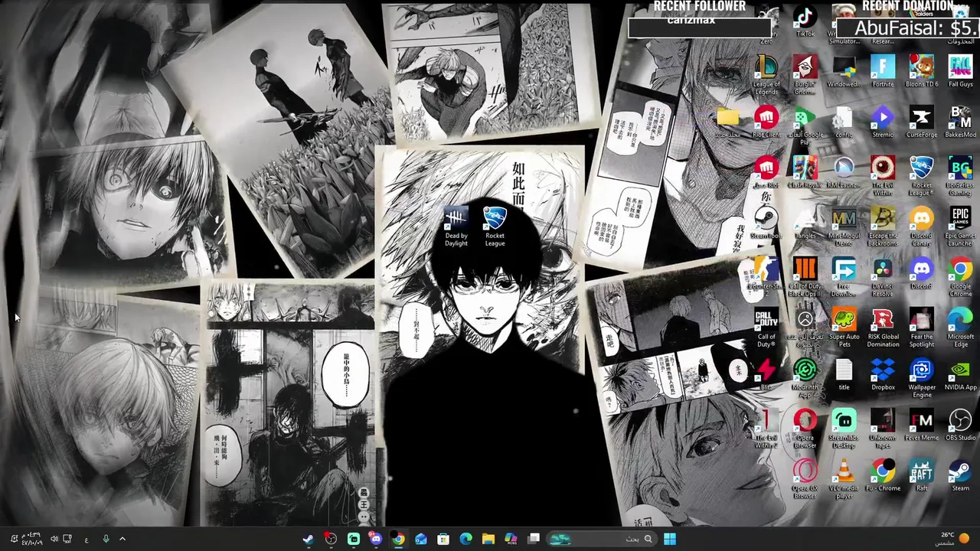Open MineMogul Demo shortcut
Viewport: 980px width, 551px height.
pyautogui.click(x=844, y=227)
